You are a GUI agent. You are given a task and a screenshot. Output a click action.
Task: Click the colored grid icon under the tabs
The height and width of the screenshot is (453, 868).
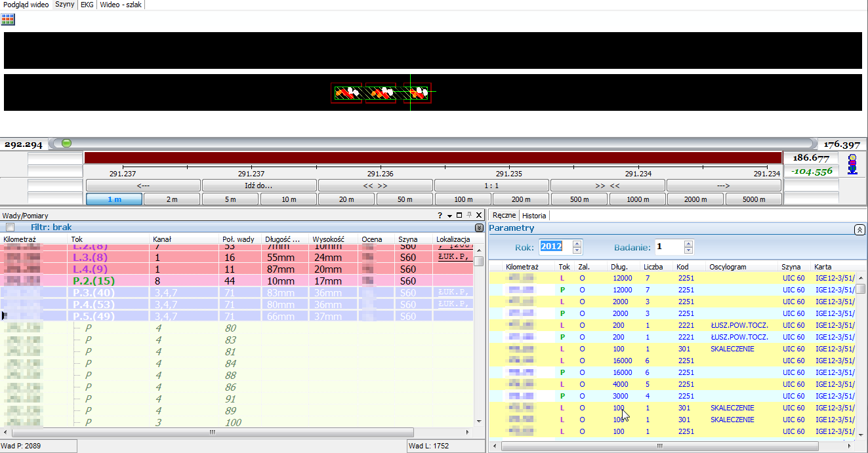8,19
